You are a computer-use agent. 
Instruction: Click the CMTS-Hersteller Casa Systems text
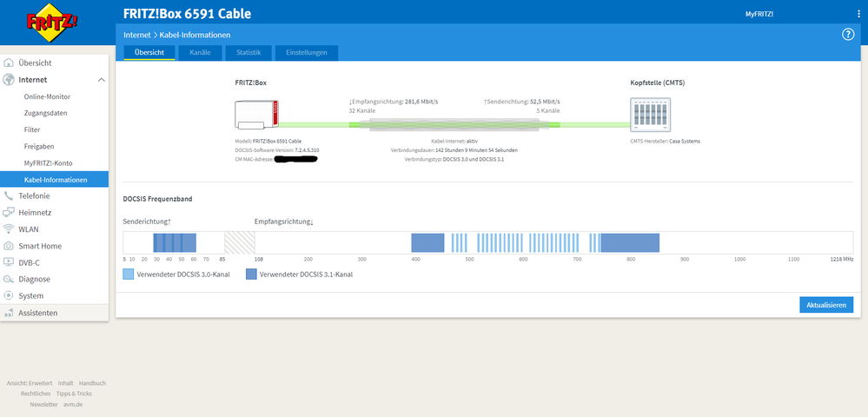(665, 142)
